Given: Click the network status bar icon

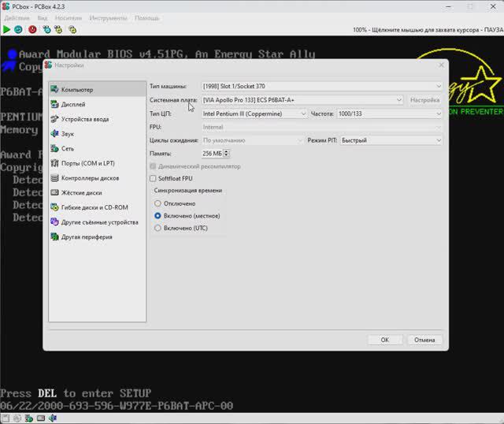Looking at the screenshot, I should click(29, 418).
